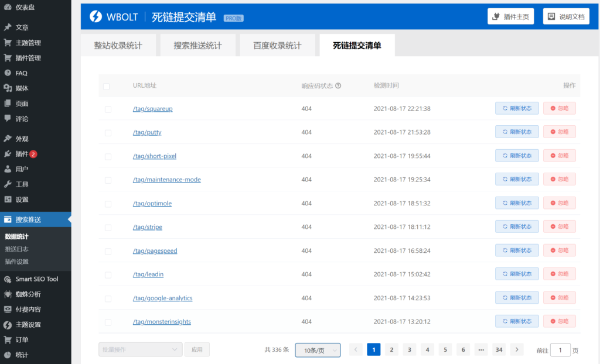The height and width of the screenshot is (364, 600).
Task: Open 媒体 media icon in sidebar
Action: pos(8,88)
